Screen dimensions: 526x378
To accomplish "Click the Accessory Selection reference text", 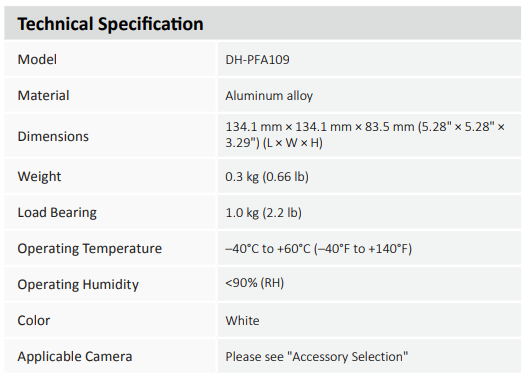I will (348, 357).
